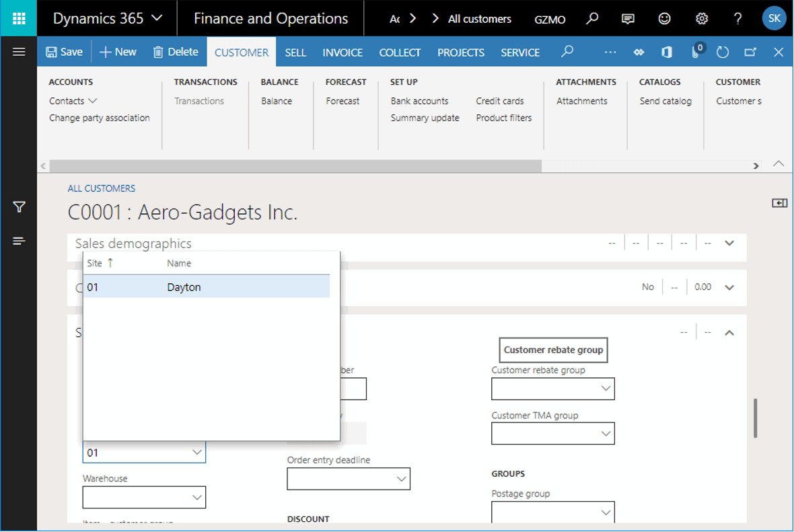The image size is (794, 532).
Task: Open the Dynamics 365 dropdown
Action: (108, 19)
